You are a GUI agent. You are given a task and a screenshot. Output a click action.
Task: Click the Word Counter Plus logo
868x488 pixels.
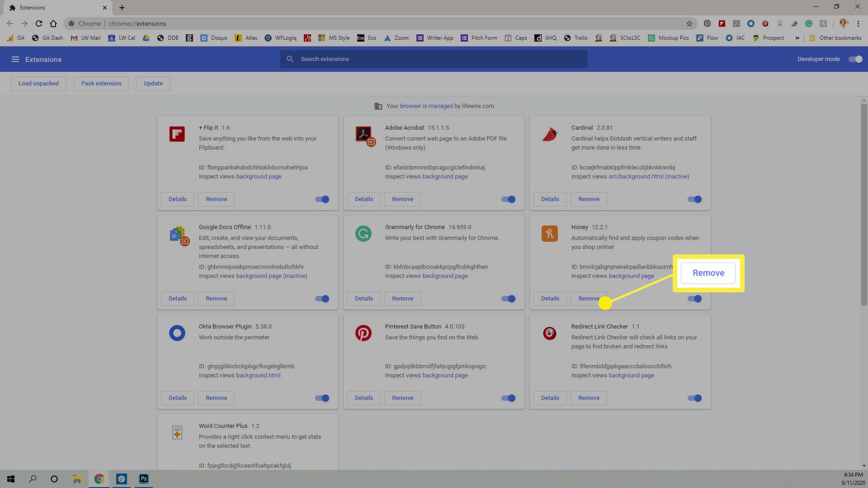177,432
